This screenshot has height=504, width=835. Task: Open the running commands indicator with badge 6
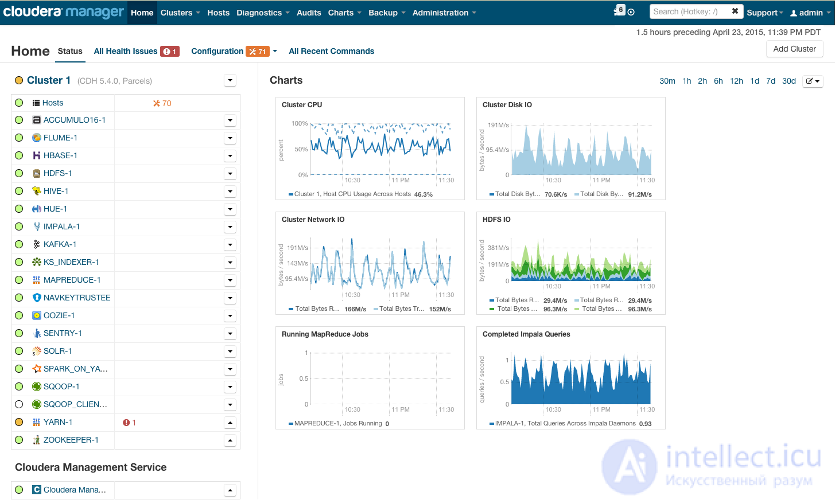point(620,10)
